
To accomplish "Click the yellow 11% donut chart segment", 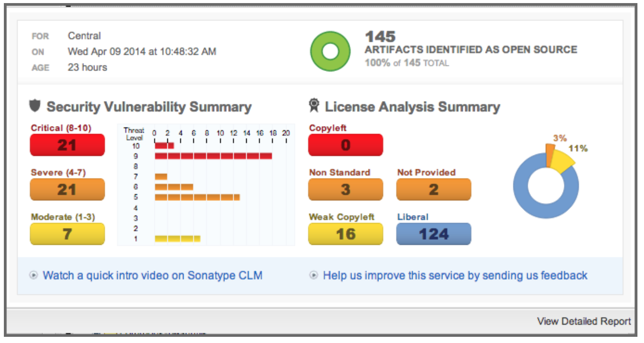I will tap(562, 161).
